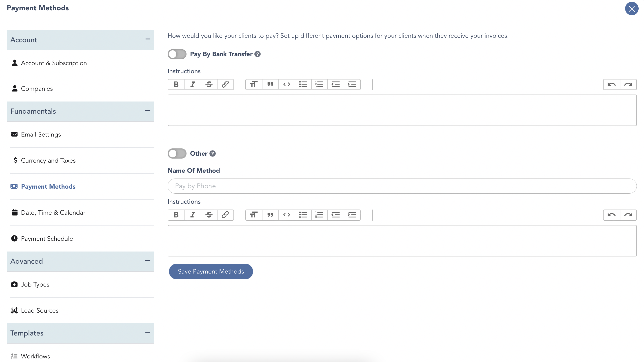Open Job Types settings

[30, 285]
